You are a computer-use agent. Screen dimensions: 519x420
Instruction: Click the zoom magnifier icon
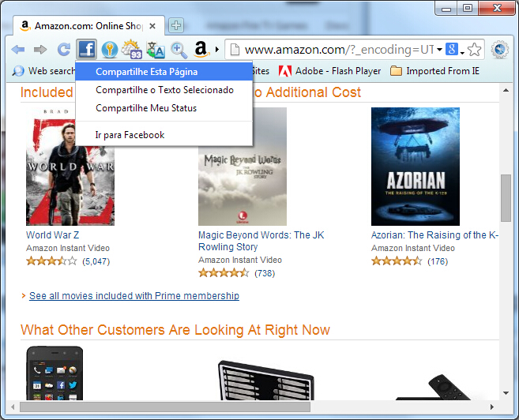click(x=179, y=51)
